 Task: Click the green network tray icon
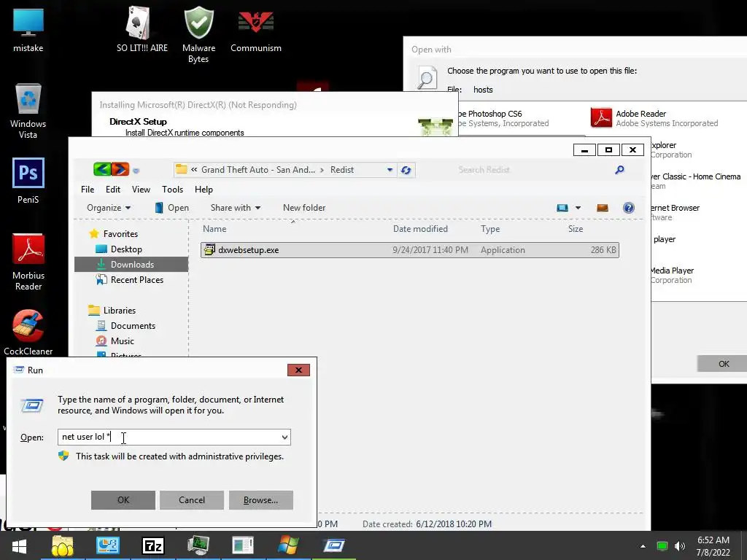(x=662, y=546)
